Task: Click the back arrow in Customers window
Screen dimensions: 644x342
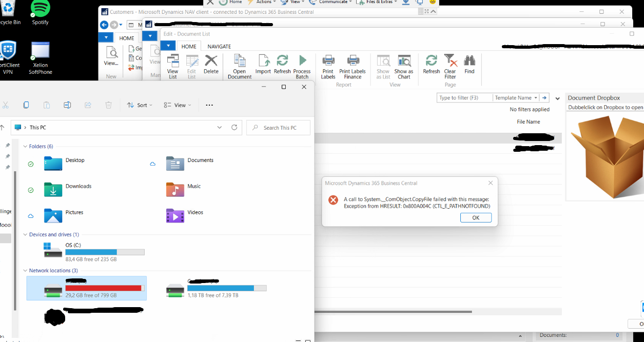Action: (104, 25)
